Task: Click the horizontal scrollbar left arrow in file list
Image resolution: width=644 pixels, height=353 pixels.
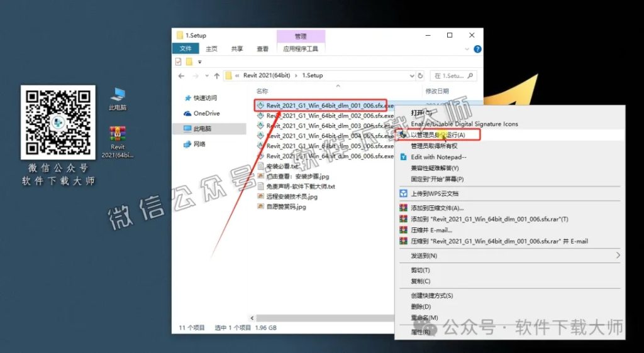Action: click(x=252, y=318)
